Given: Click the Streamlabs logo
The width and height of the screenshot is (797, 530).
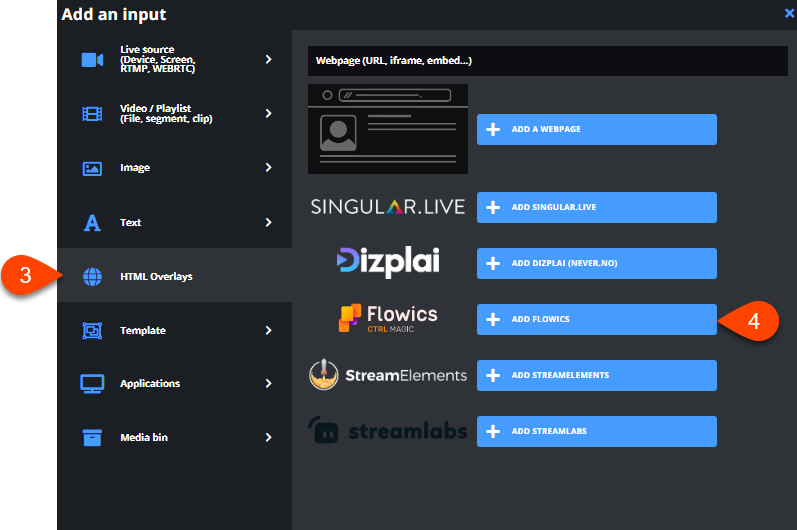Looking at the screenshot, I should (x=388, y=430).
